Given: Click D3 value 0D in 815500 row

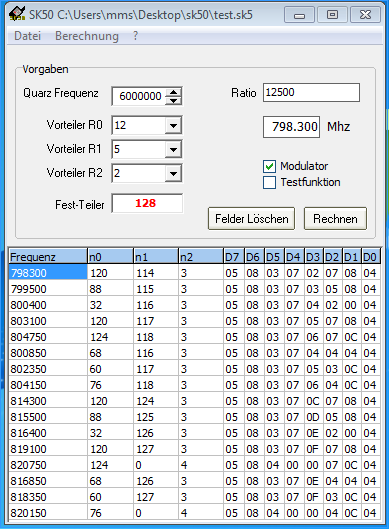Looking at the screenshot, I should click(x=314, y=417).
